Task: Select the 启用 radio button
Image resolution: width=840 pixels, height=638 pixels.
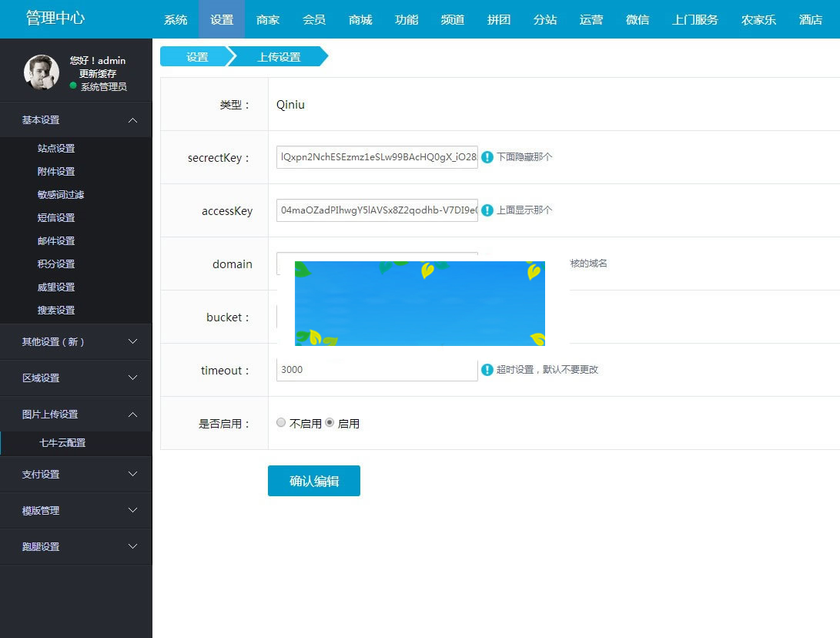Action: [x=330, y=422]
